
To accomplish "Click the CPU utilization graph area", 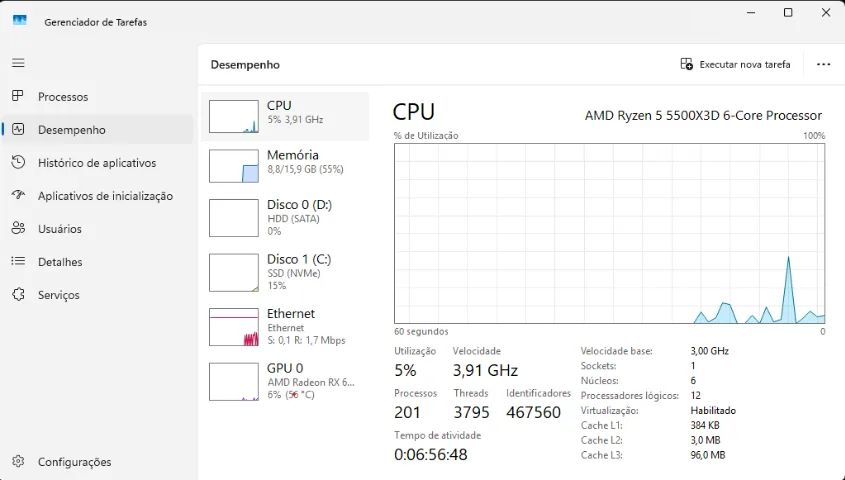I will [x=609, y=233].
